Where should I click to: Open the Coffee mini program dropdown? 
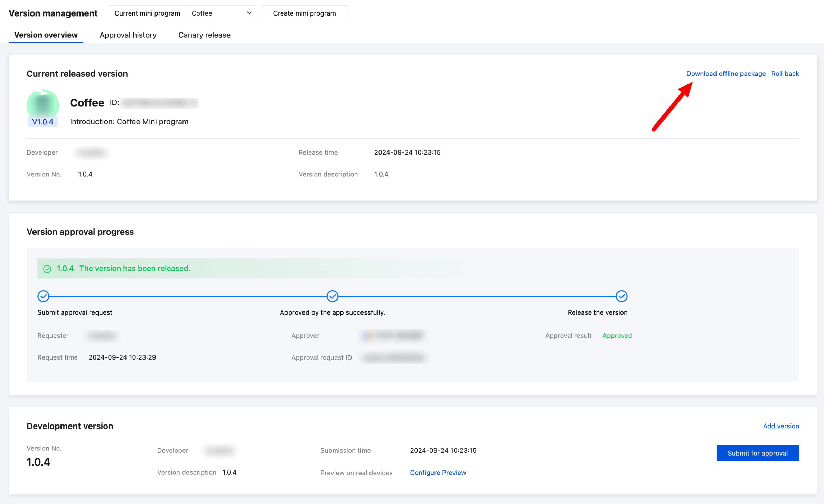click(x=221, y=13)
